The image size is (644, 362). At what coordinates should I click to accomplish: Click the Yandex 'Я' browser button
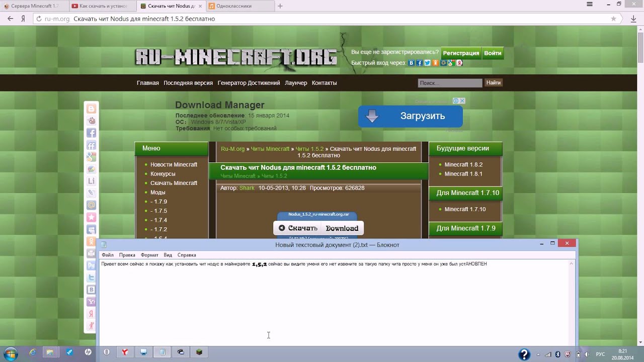tap(23, 19)
